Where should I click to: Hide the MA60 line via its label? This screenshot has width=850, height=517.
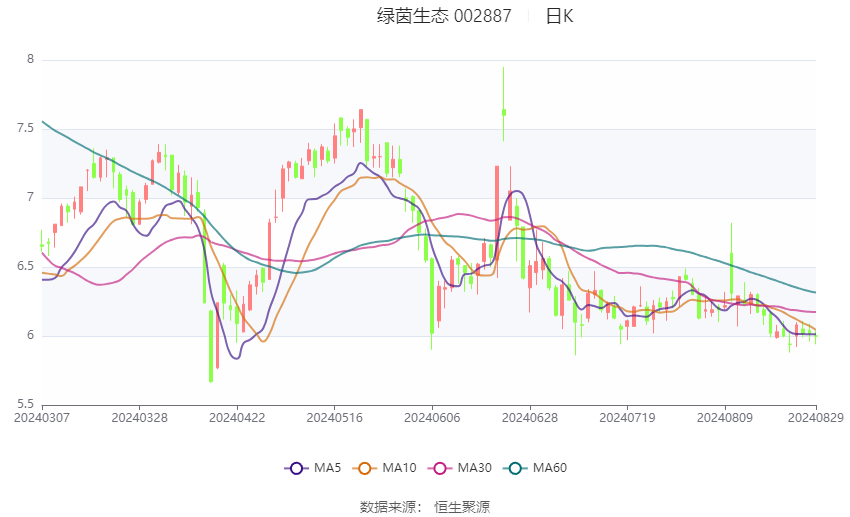point(550,468)
